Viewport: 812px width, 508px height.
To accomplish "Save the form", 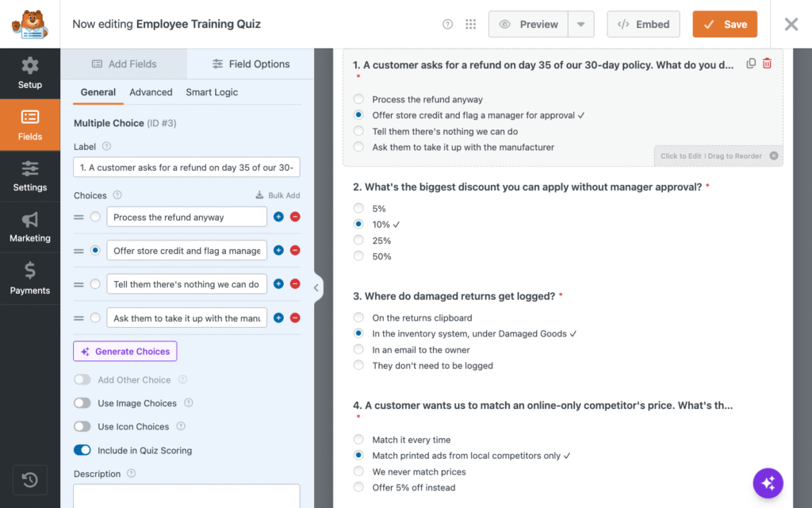I will pyautogui.click(x=725, y=25).
